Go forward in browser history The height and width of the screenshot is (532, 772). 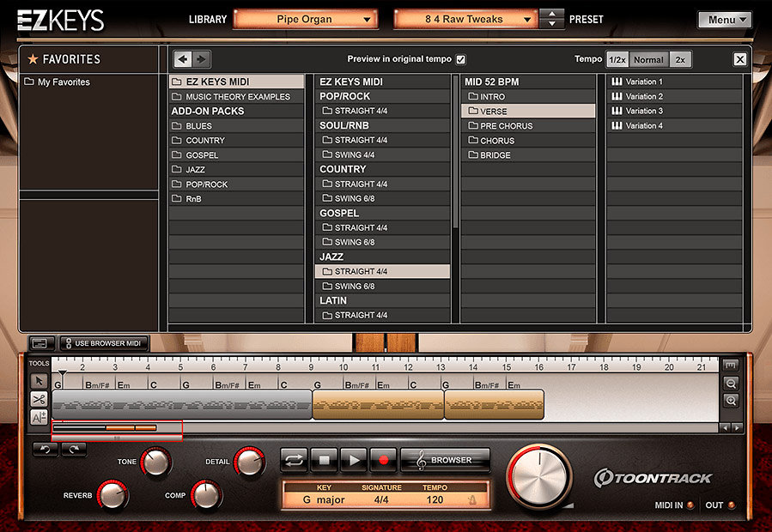[x=201, y=59]
